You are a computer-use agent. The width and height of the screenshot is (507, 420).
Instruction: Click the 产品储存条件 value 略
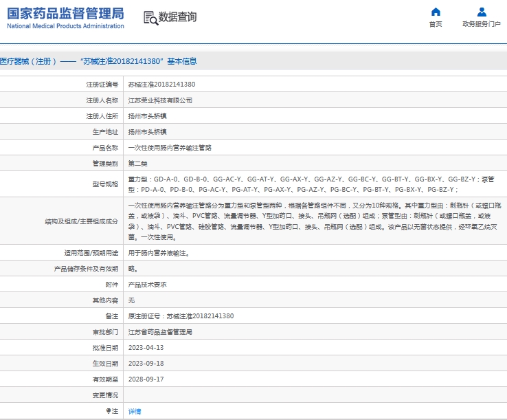(x=133, y=269)
